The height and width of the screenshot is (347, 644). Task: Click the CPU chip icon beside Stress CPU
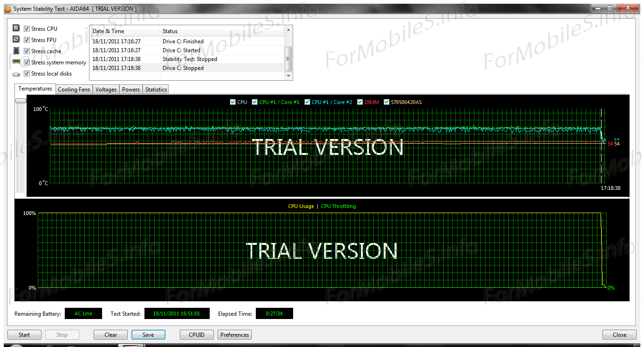[x=16, y=28]
